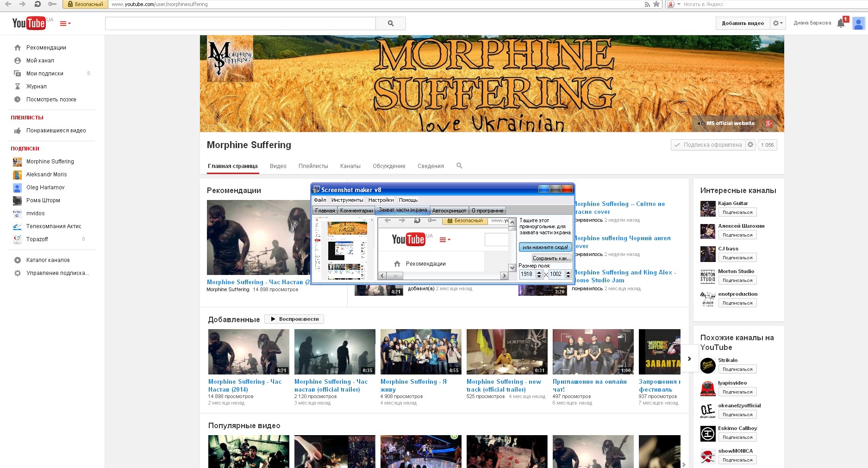This screenshot has width=868, height=468.
Task: Subscribe to Kajan Guitar channel
Action: click(x=737, y=212)
